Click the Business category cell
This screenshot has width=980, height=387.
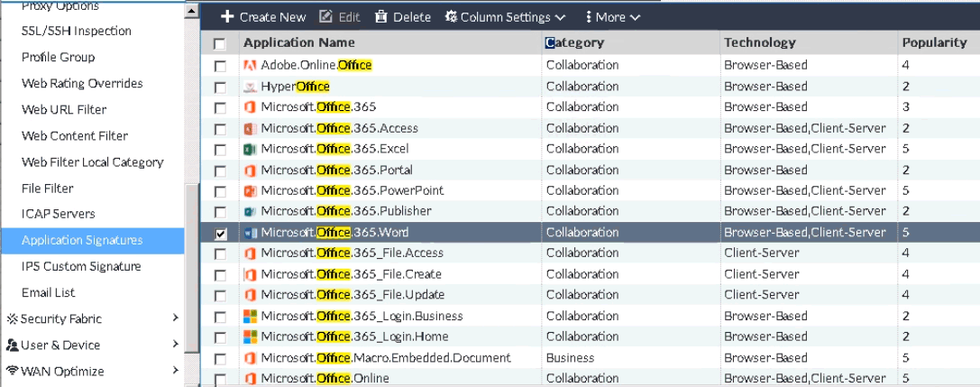coord(570,357)
